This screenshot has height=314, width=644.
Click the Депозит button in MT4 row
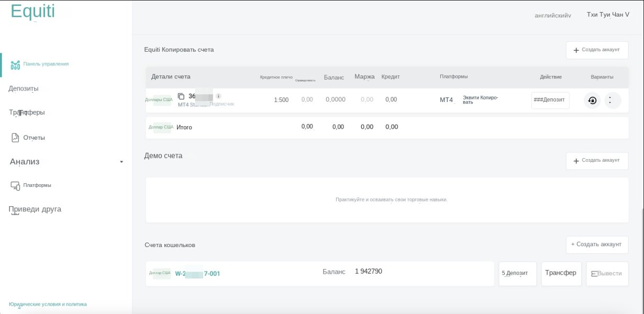(550, 100)
